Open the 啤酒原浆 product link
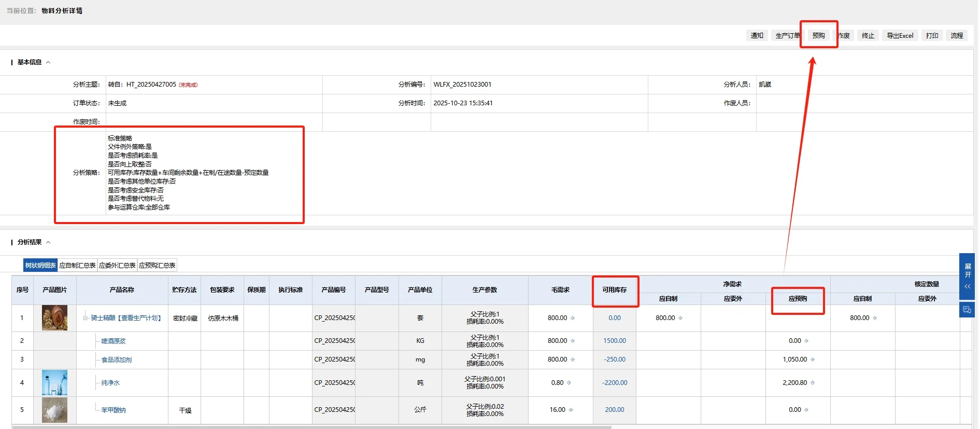 click(113, 341)
